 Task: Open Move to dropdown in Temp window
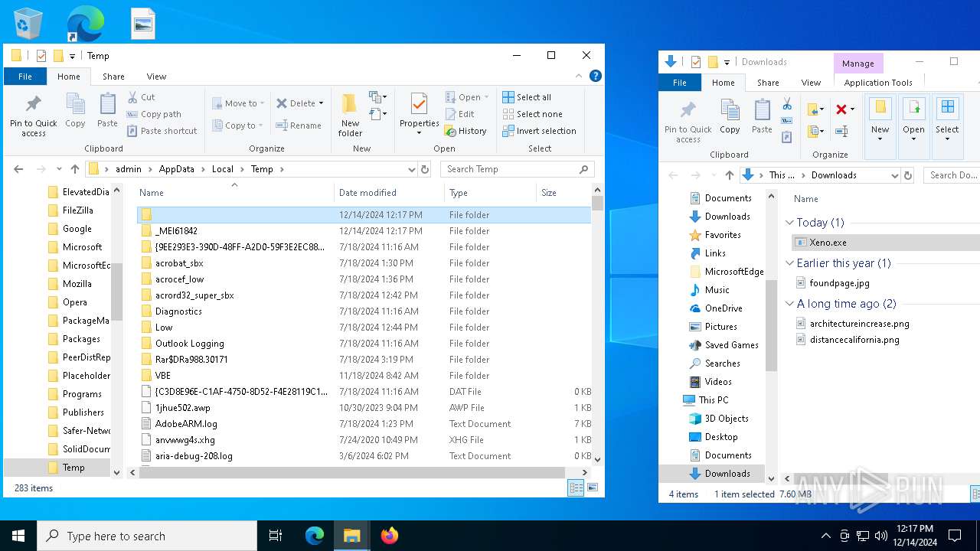coord(237,103)
